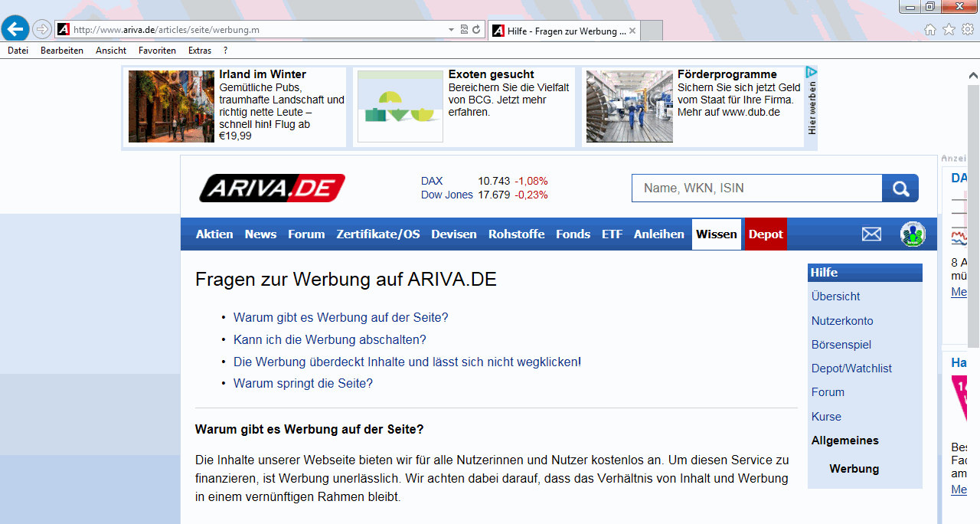Open messages via the envelope icon

871,234
